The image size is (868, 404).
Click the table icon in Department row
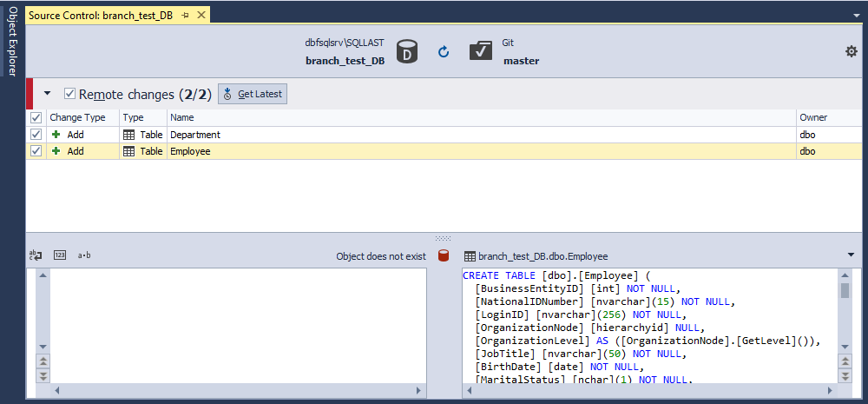pyautogui.click(x=128, y=135)
